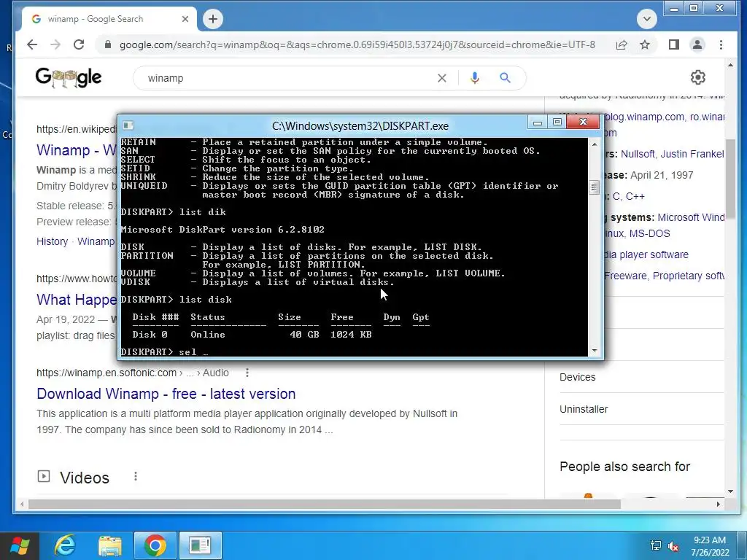The width and height of the screenshot is (747, 560).
Task: Open the History sitelink
Action: click(x=53, y=241)
